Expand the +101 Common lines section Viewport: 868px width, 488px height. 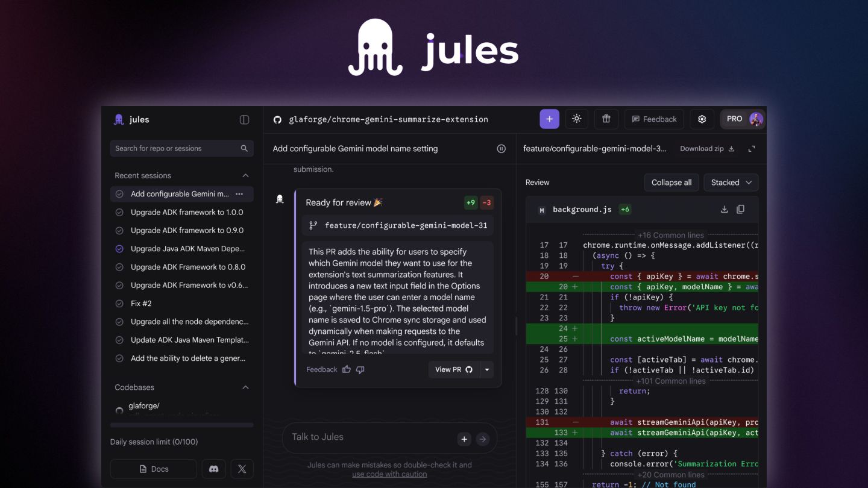(x=670, y=381)
